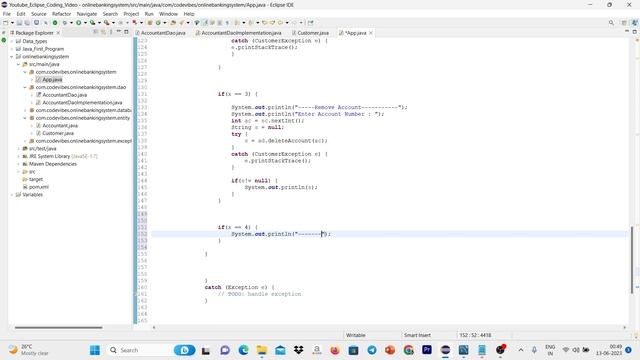Viewport: 640px width, 360px height.
Task: Open Microsoft Edge from the taskbar
Action: pos(243,350)
